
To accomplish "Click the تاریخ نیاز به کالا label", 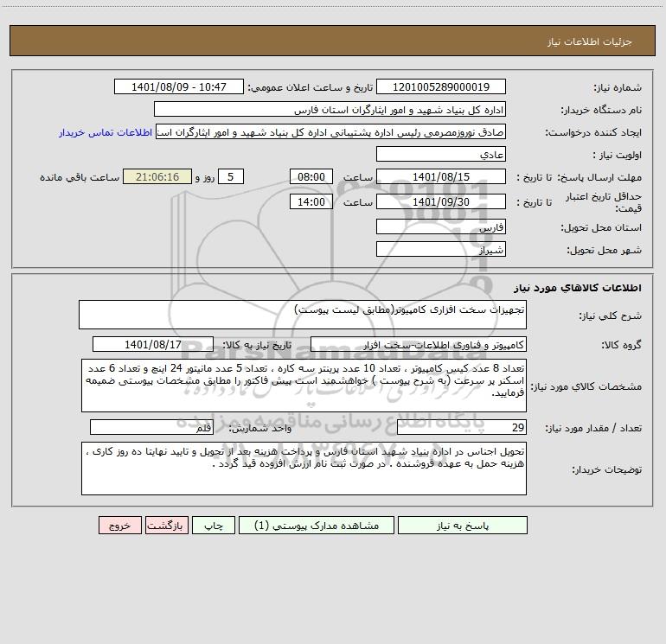I will pyautogui.click(x=258, y=345).
